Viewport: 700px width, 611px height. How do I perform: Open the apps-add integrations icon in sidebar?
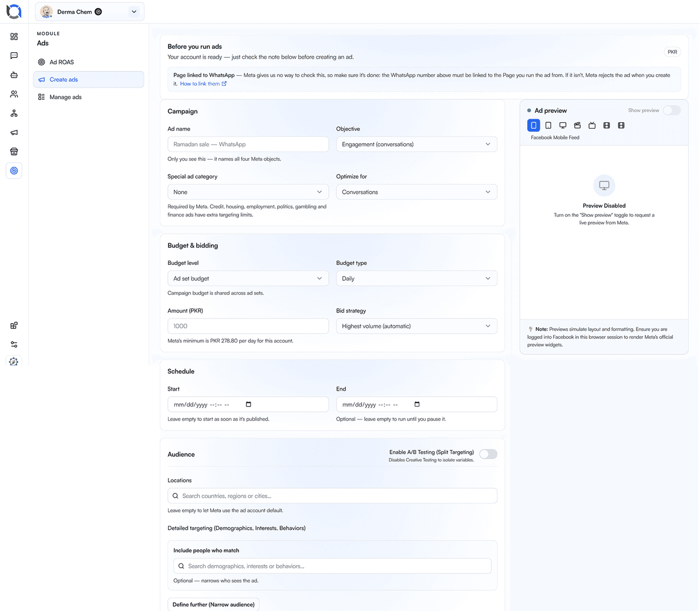(14, 325)
